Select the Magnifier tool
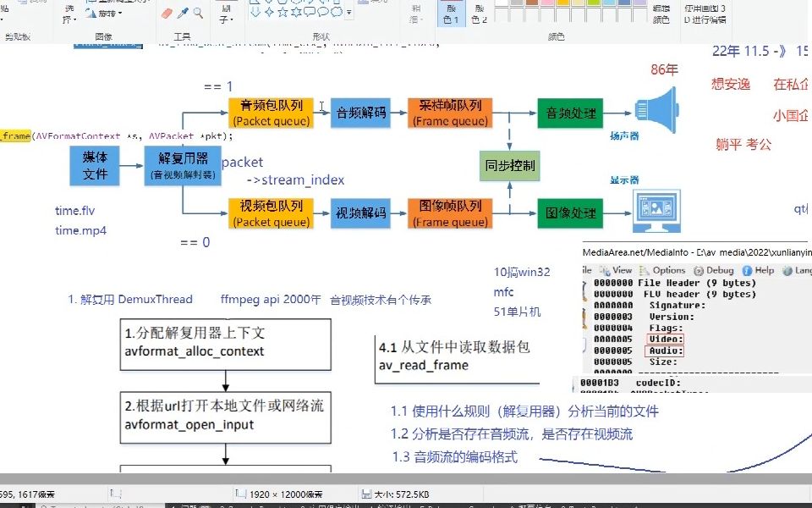Image resolution: width=812 pixels, height=508 pixels. tap(198, 13)
